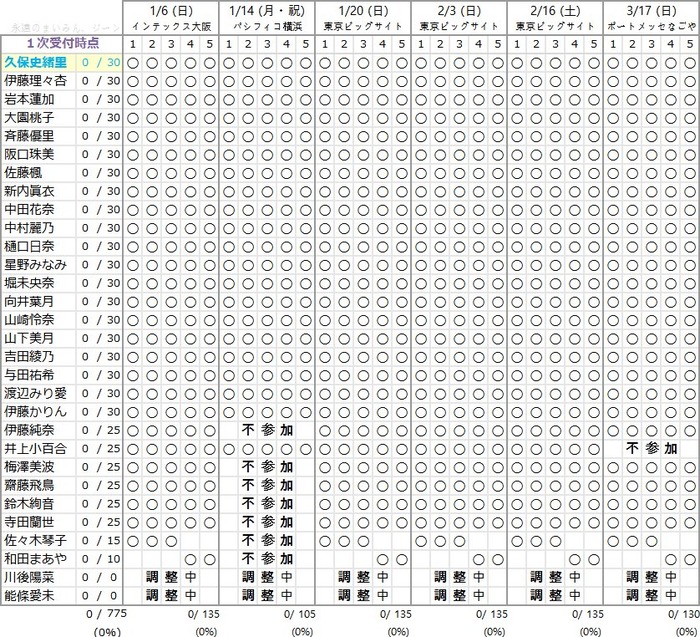
Task: Click the name 井上小百合
Action: [36, 449]
